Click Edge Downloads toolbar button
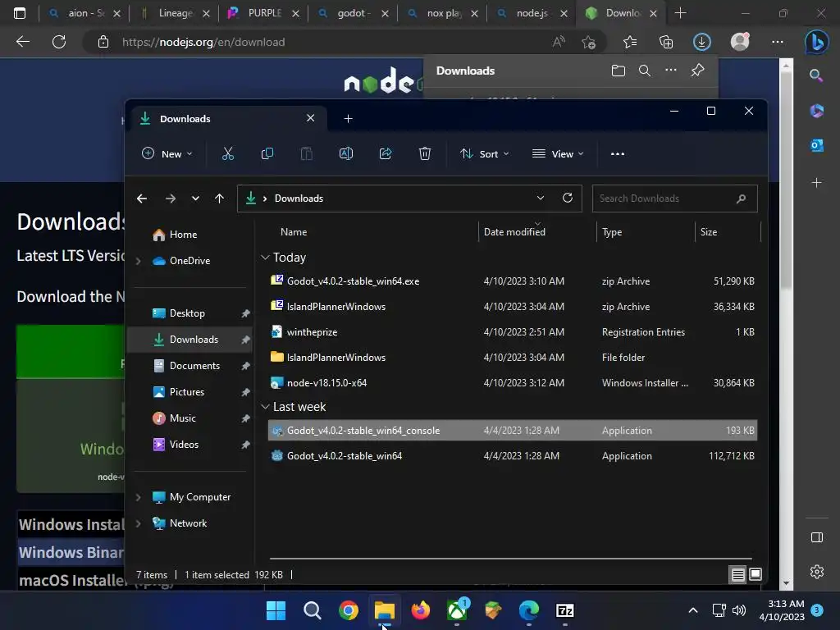 coord(702,42)
